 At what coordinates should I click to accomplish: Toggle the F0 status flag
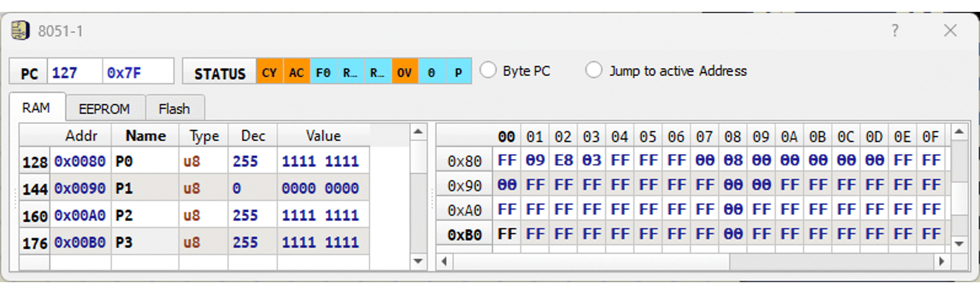324,72
